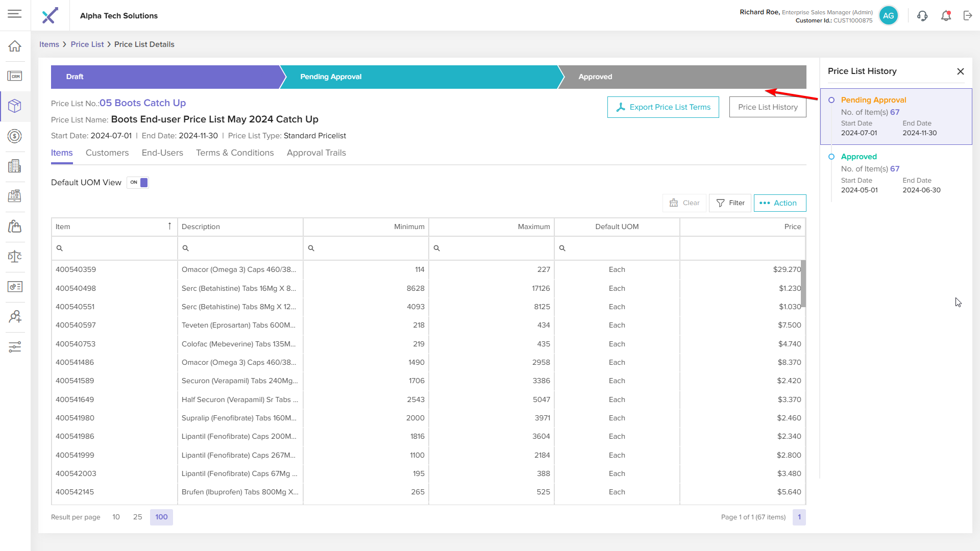
Task: Click the dollar coin sidebar icon
Action: pyautogui.click(x=15, y=136)
